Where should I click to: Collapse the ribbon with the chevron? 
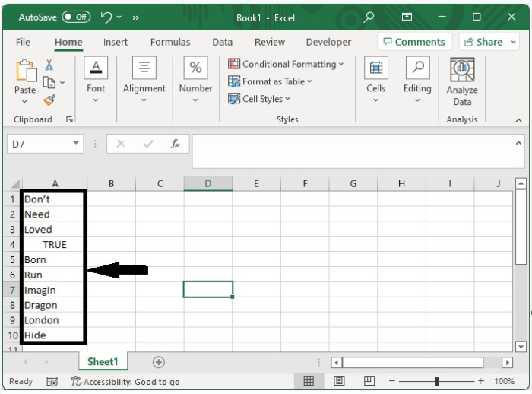518,120
